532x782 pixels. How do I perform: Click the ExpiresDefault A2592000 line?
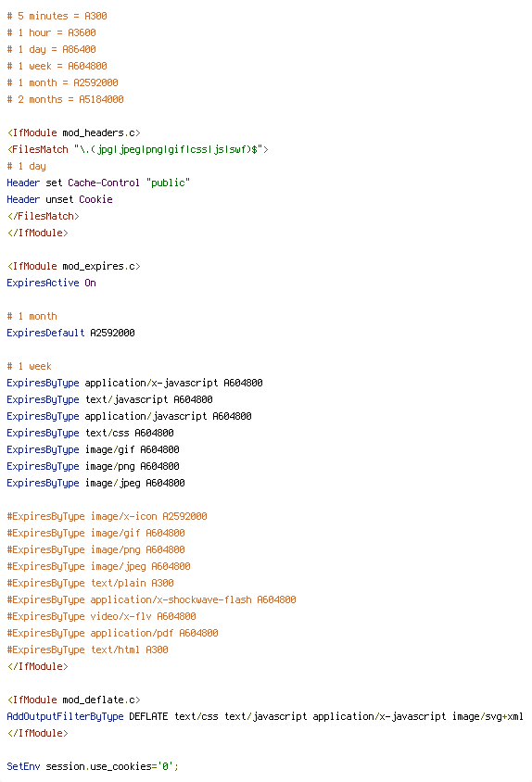point(70,333)
